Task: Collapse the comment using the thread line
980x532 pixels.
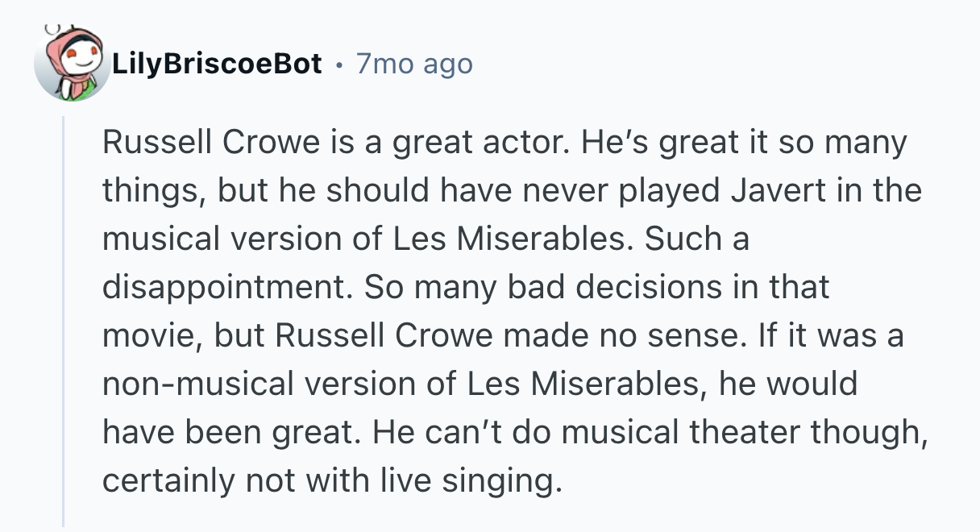Action: [64, 321]
